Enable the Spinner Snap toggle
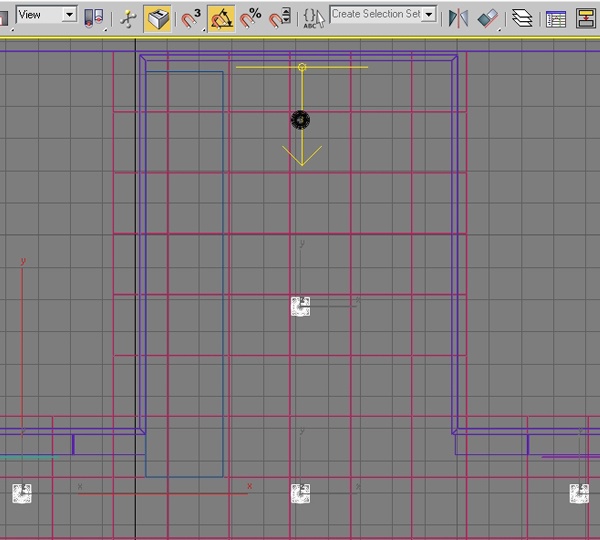The image size is (600, 540). pyautogui.click(x=281, y=17)
